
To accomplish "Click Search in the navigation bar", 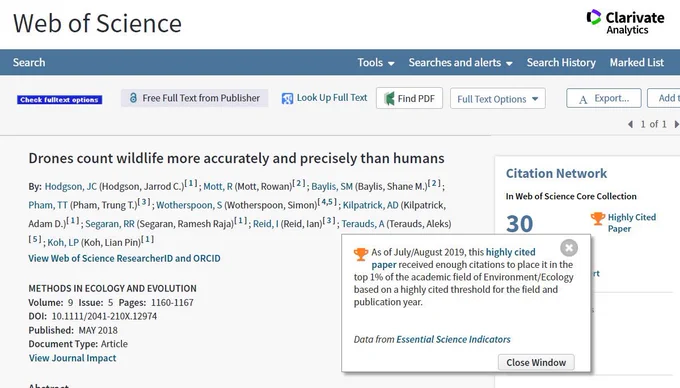I will 29,62.
